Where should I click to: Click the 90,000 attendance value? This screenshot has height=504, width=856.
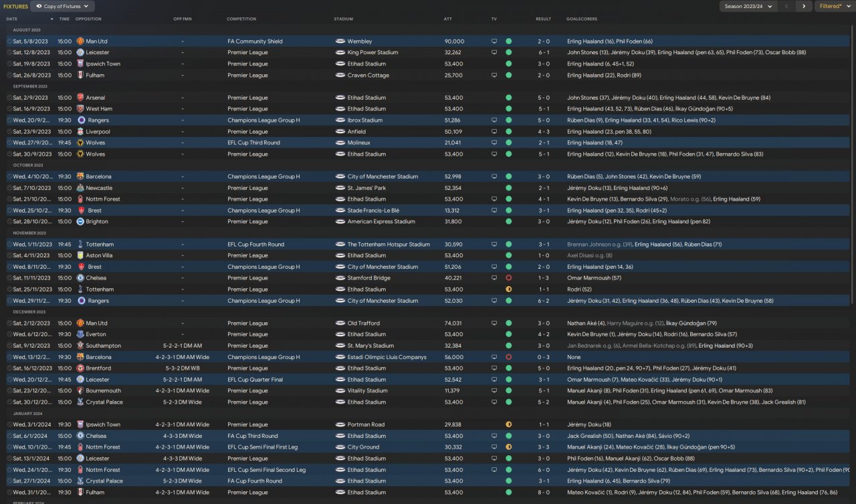pos(454,41)
